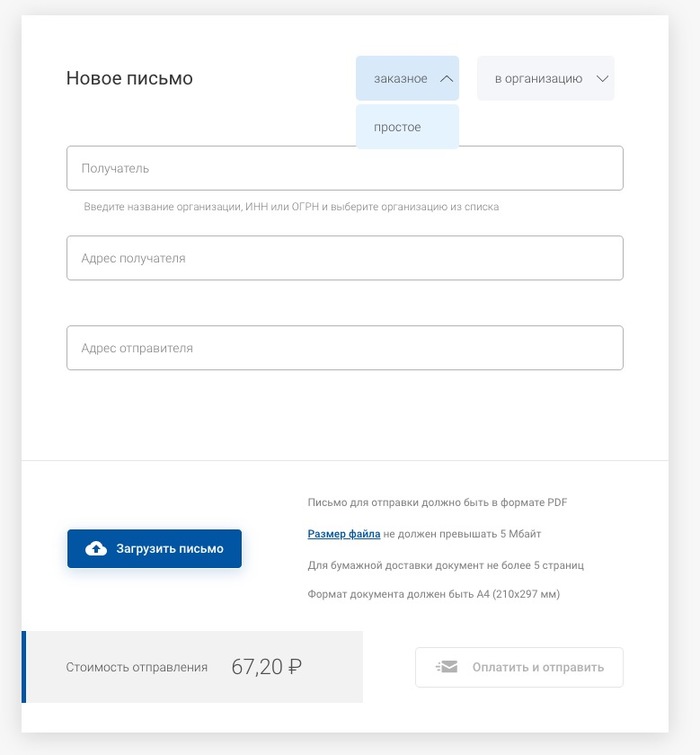Click the Новое письмо heading
Image resolution: width=700 pixels, height=755 pixels.
[129, 78]
